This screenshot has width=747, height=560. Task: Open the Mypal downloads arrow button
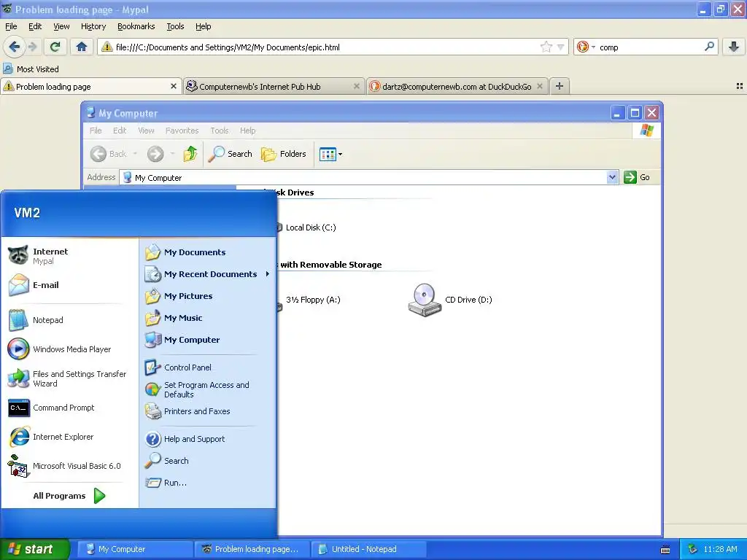click(734, 47)
